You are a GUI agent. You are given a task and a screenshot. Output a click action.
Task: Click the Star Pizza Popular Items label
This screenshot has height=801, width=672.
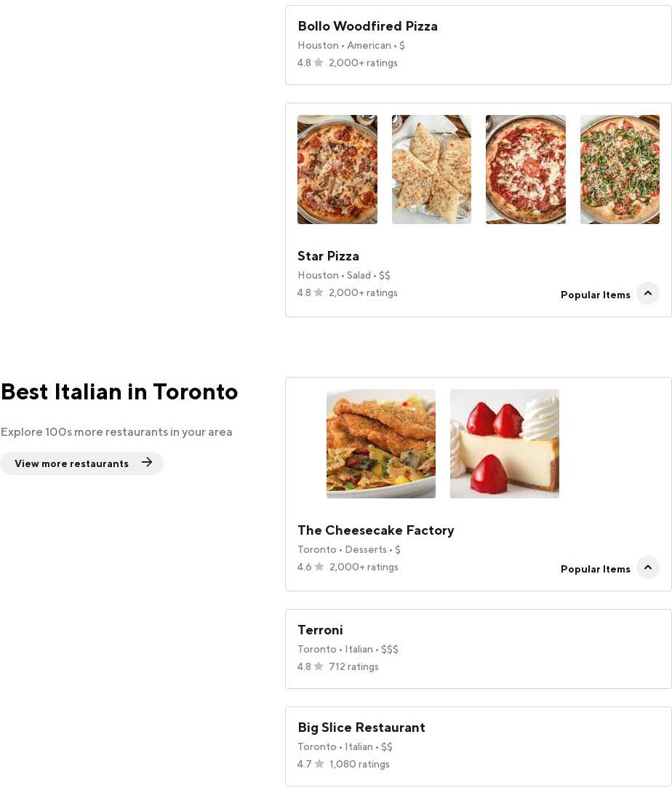click(595, 295)
